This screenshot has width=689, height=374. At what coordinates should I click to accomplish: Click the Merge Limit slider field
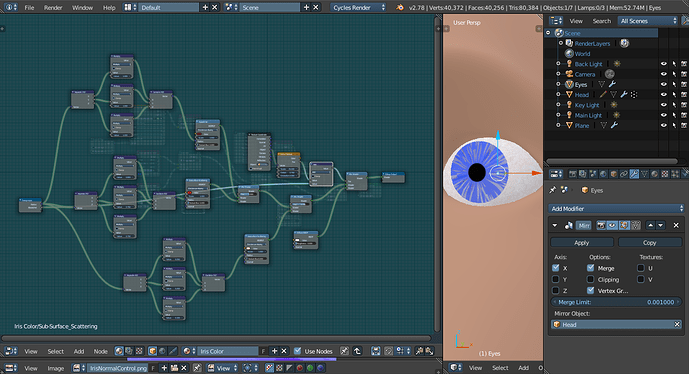tap(616, 302)
